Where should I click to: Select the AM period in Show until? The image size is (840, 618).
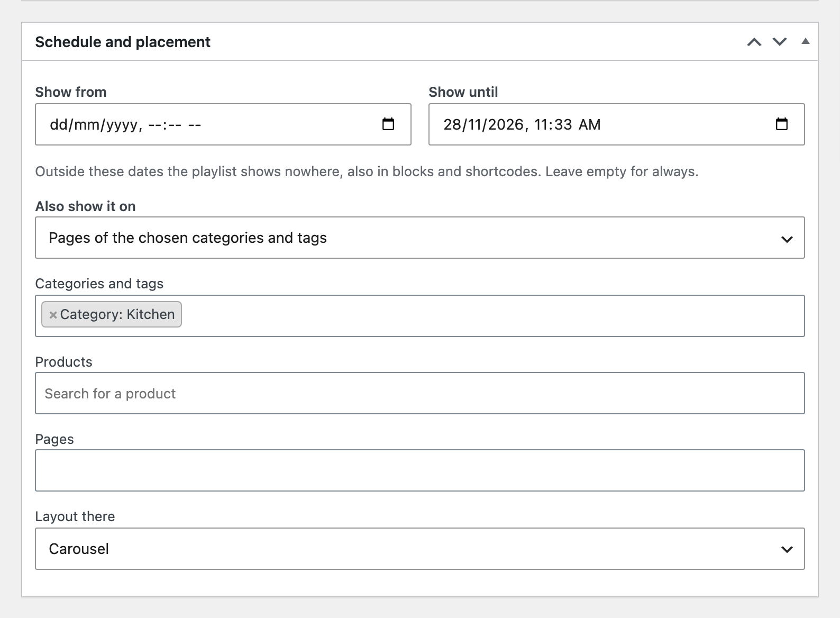(x=590, y=124)
